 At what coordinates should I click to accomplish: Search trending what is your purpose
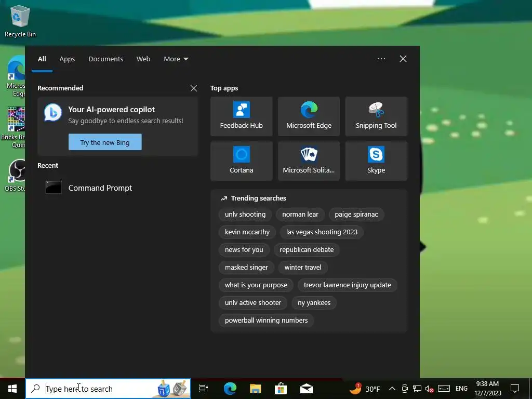(256, 285)
